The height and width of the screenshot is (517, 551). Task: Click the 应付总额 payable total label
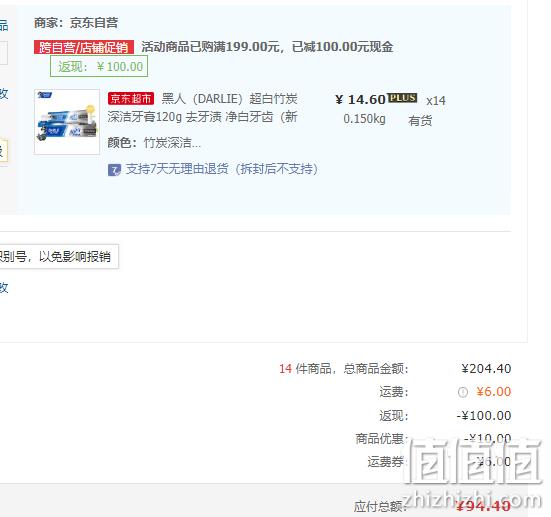click(378, 506)
